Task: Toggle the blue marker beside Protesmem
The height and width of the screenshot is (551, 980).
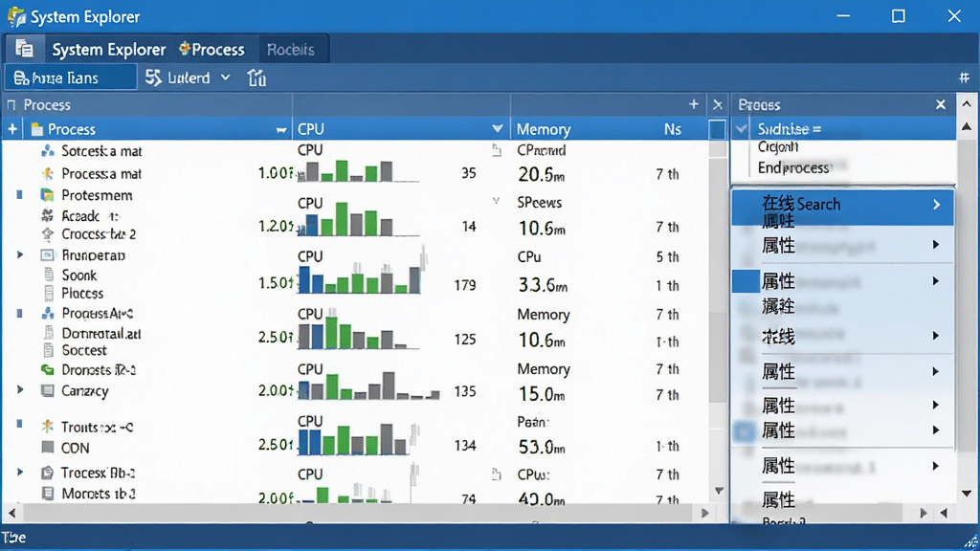Action: 19,195
